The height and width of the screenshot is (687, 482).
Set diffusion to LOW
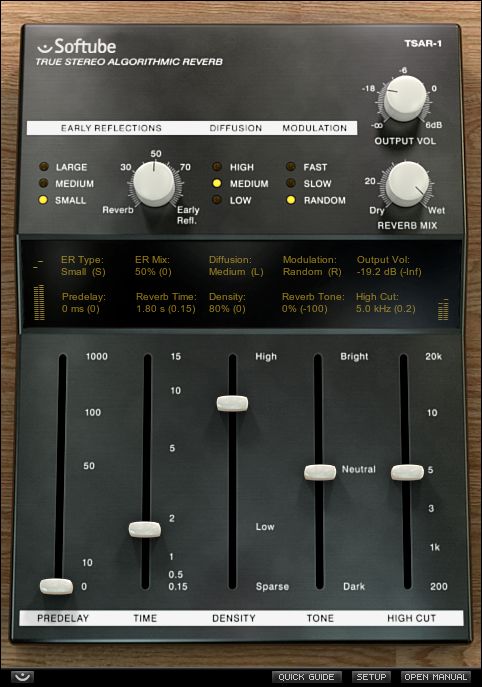[x=216, y=200]
